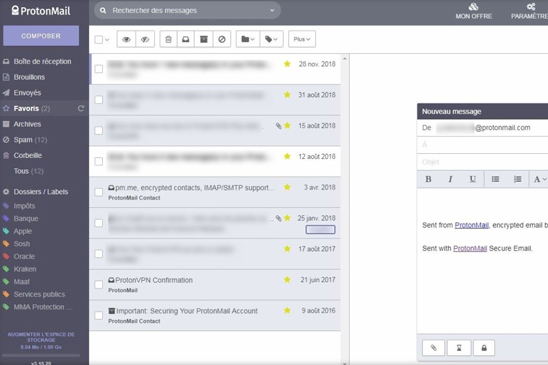
Task: Unstar the 3 avr. 2018 message
Action: pos(287,187)
